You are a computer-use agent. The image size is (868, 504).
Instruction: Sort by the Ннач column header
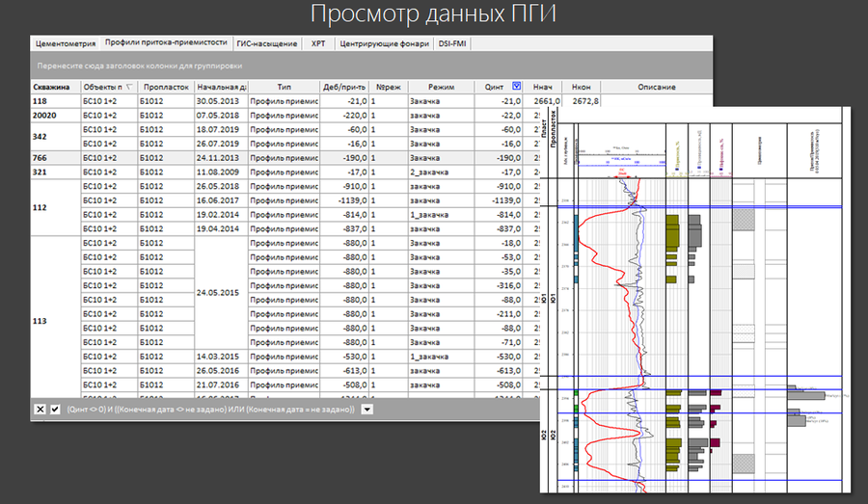point(542,87)
